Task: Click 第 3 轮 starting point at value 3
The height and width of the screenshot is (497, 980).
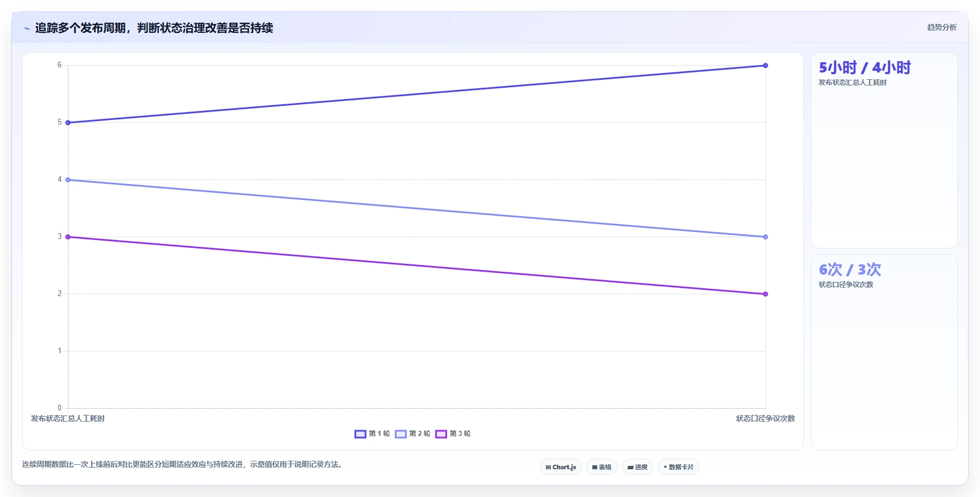Action: point(68,237)
